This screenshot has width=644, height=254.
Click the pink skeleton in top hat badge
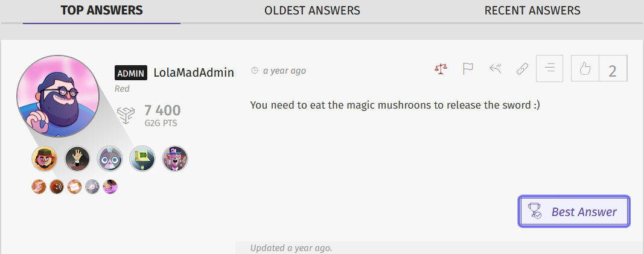point(175,159)
